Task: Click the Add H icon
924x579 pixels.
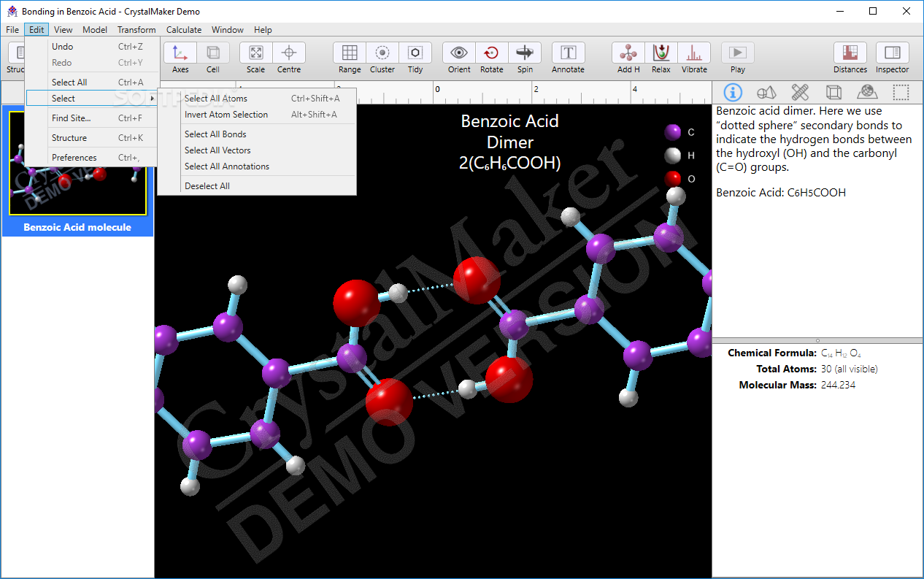Action: coord(628,53)
